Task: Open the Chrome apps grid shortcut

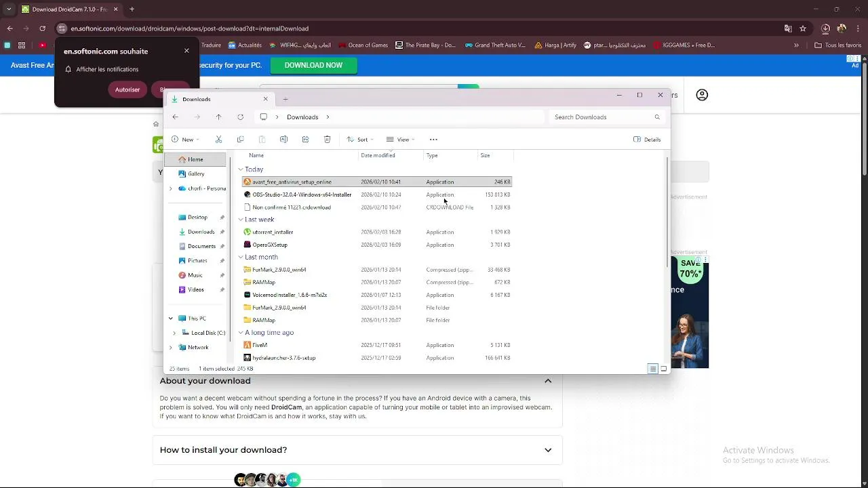Action: [22, 45]
